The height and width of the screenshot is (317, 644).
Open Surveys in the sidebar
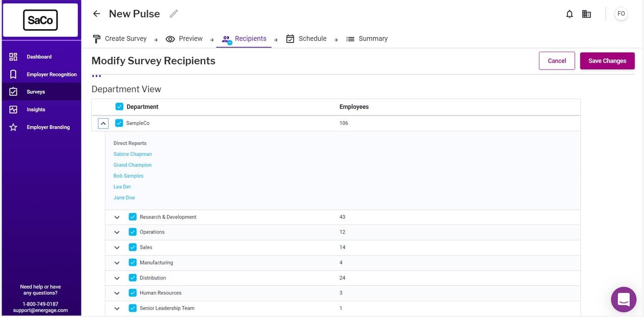[41, 92]
